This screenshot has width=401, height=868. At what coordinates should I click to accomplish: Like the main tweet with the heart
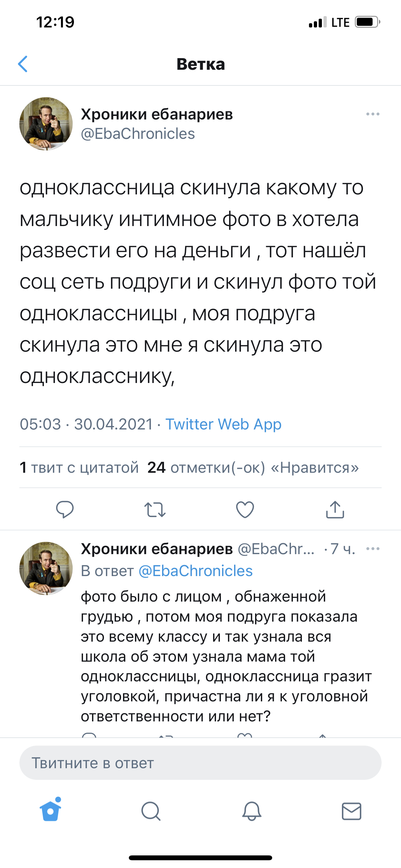(x=245, y=510)
